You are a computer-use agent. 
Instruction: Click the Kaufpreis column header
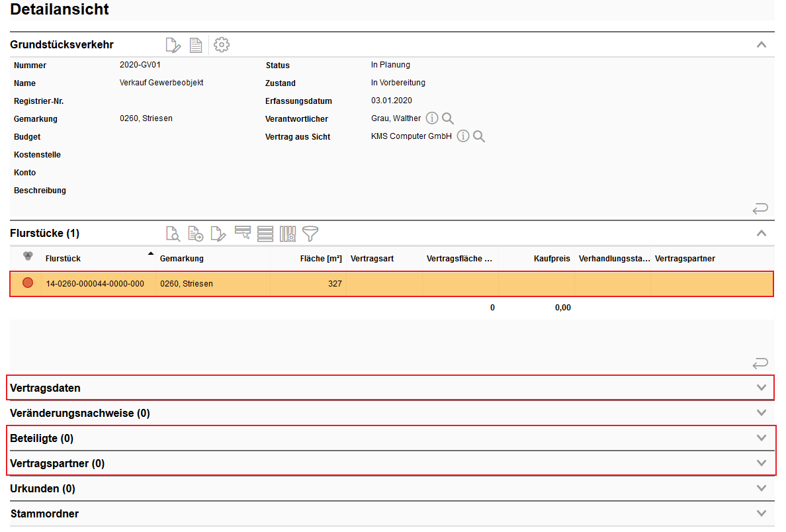552,259
